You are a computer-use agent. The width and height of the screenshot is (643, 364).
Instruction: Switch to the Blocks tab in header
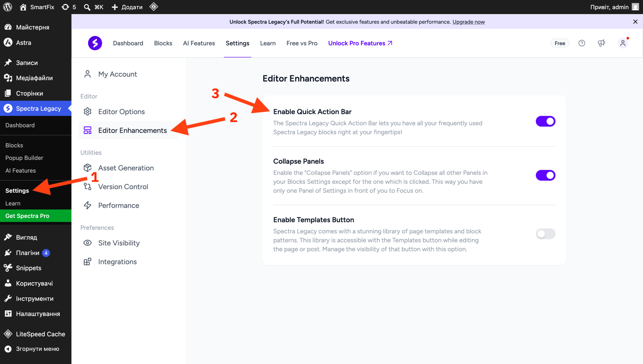tap(163, 43)
